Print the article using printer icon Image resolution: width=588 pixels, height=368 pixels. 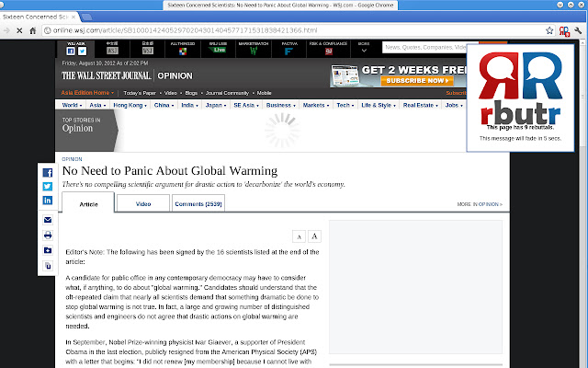(48, 236)
